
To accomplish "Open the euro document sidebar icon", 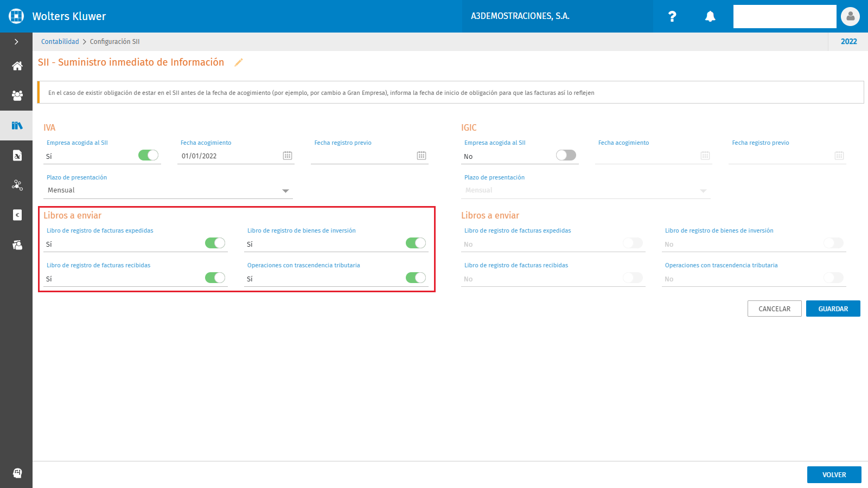I will 17,215.
